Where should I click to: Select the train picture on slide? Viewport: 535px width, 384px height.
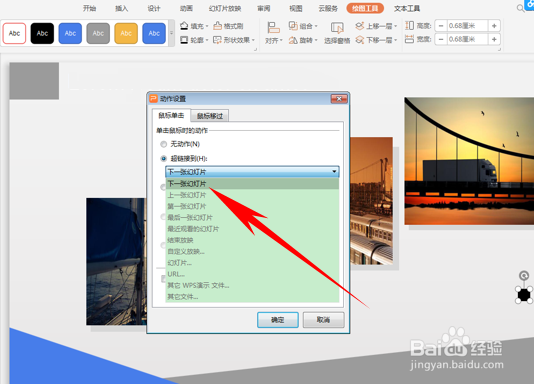point(372,201)
